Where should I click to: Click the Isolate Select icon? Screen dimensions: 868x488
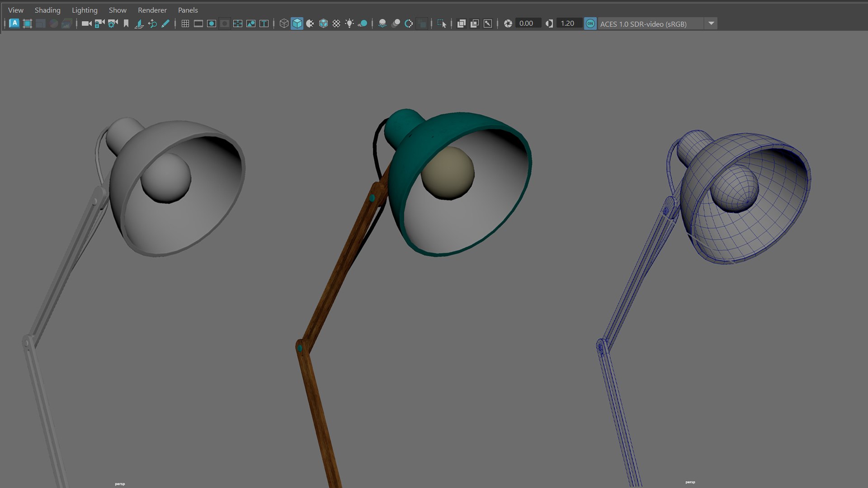point(442,23)
